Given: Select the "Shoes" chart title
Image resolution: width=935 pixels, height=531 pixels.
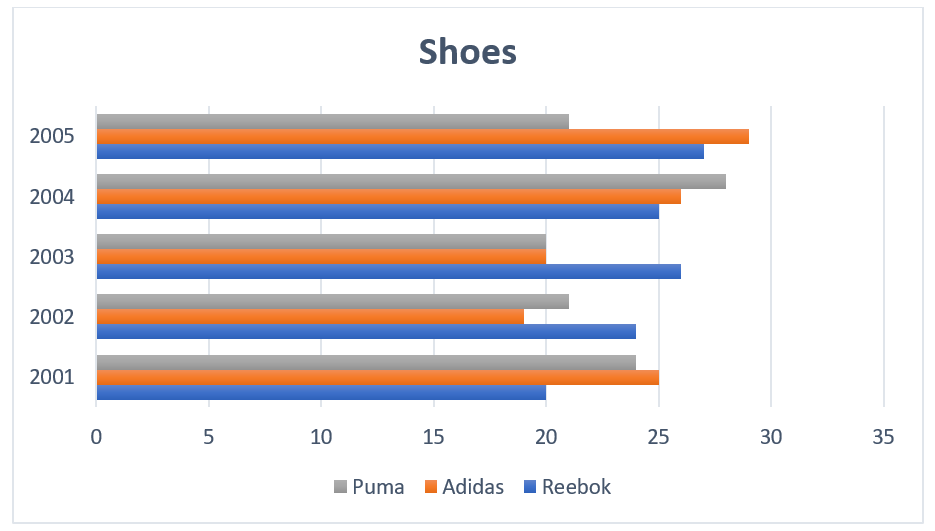Looking at the screenshot, I should click(x=467, y=51).
